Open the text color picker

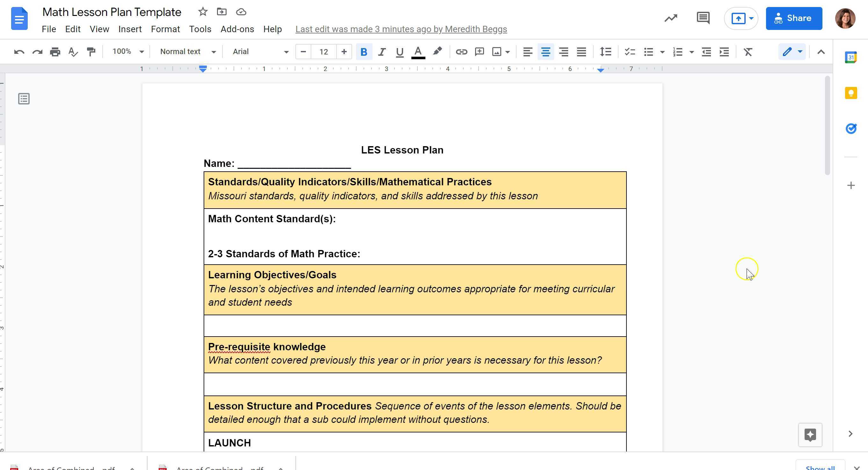point(418,52)
